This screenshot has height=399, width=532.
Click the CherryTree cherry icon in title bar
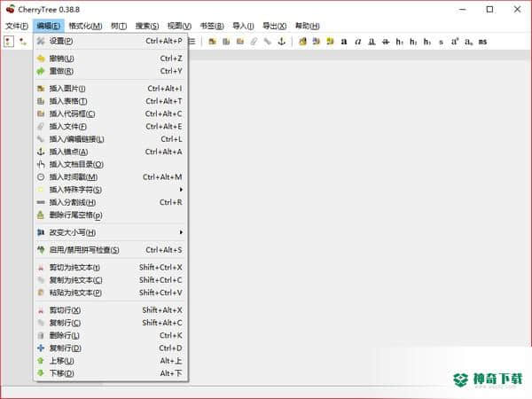pyautogui.click(x=10, y=9)
